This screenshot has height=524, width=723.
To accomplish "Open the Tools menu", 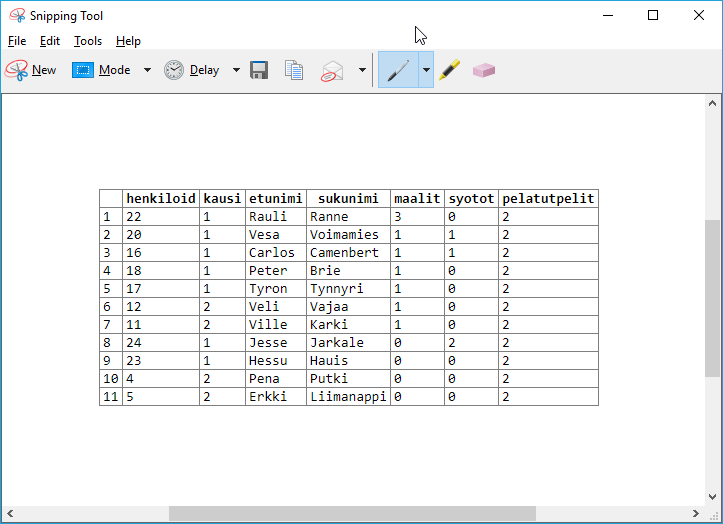I will pyautogui.click(x=88, y=41).
